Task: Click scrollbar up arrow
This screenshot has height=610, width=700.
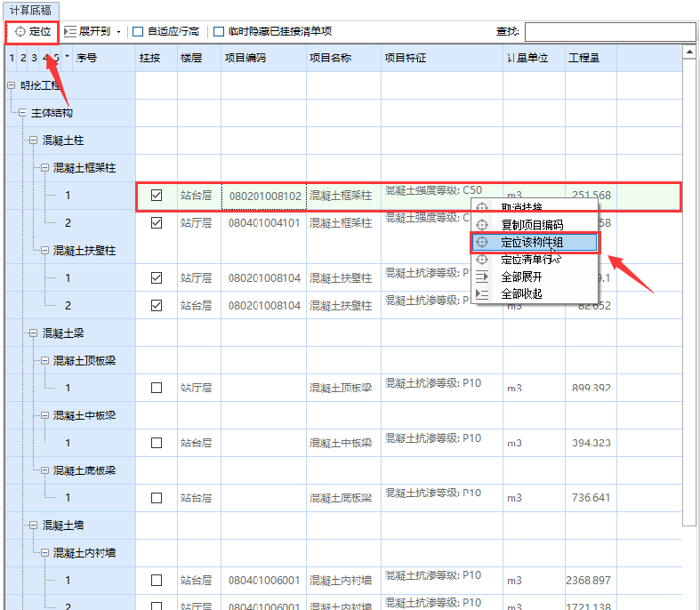Action: [689, 52]
